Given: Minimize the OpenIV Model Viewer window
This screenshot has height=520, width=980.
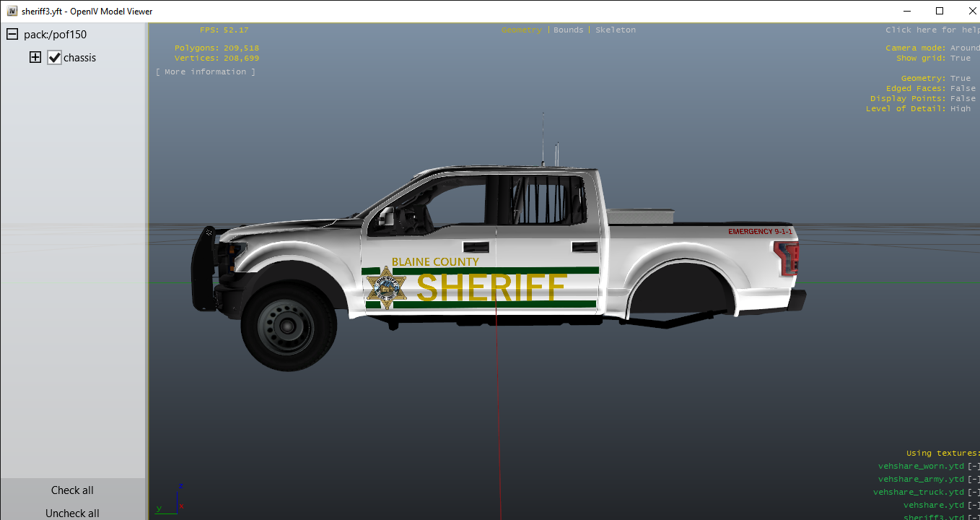Looking at the screenshot, I should (x=906, y=12).
